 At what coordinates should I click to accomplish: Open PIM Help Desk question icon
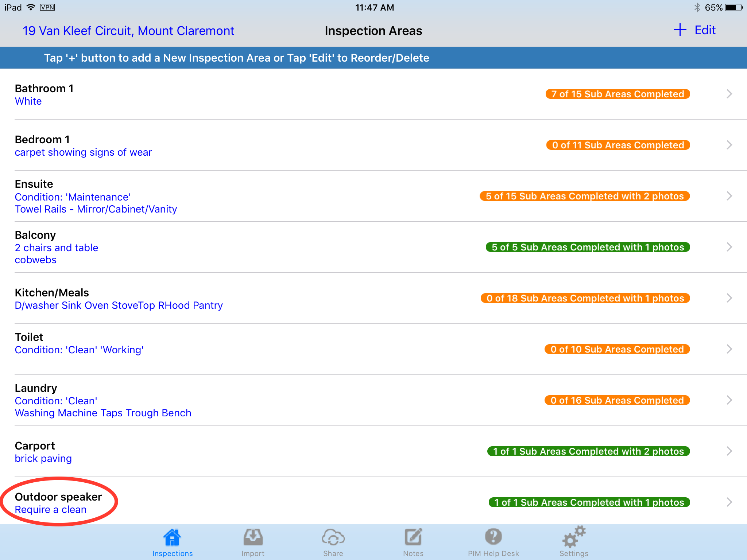tap(493, 537)
